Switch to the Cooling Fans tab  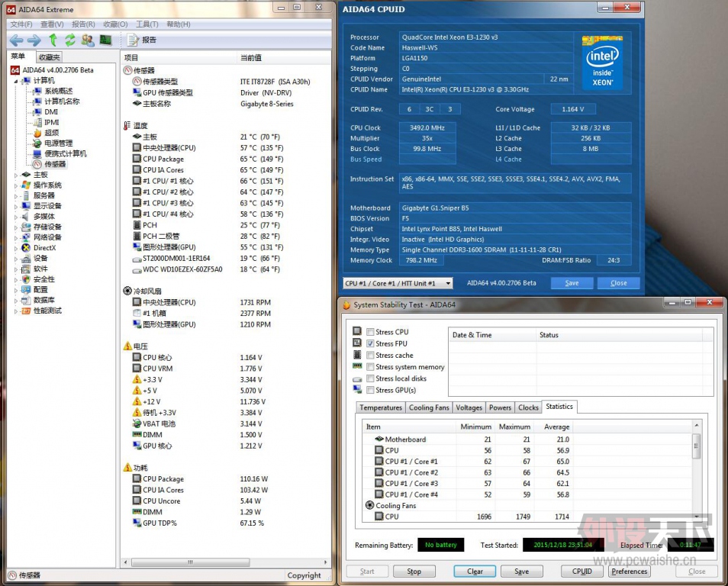coord(429,407)
